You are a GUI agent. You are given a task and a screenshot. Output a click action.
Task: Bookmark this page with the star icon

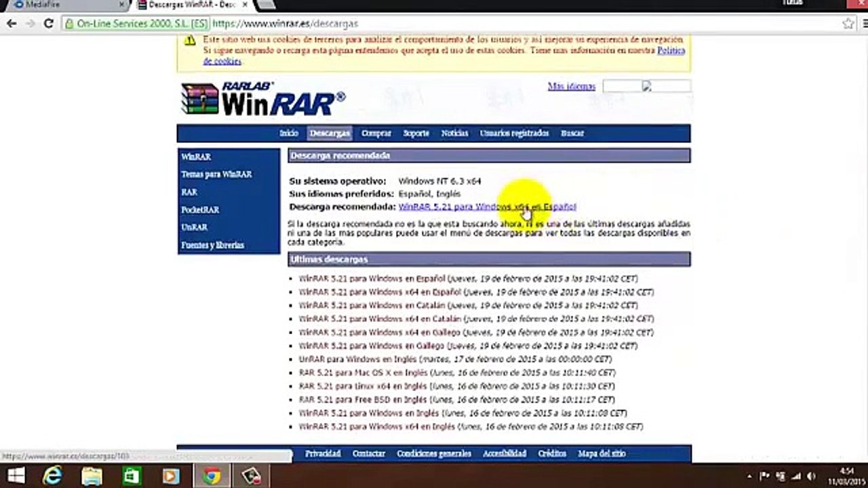tap(848, 24)
